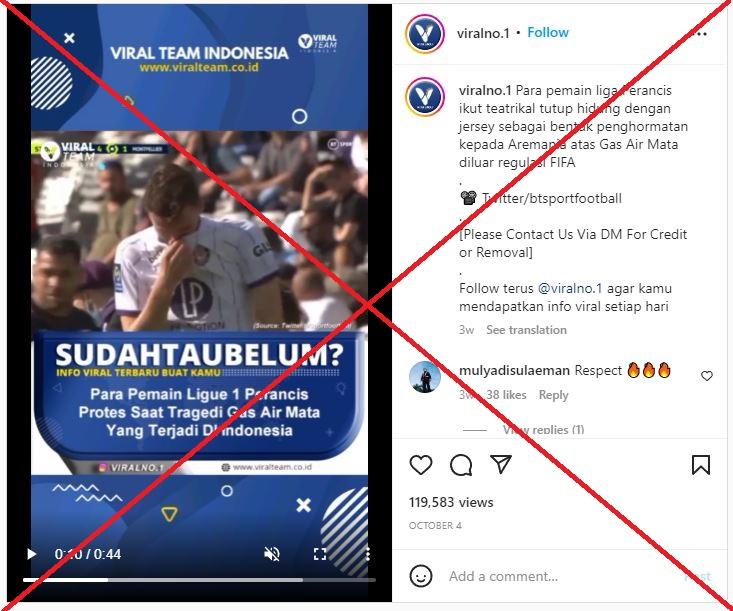Expand View replies (1)

[x=543, y=429]
